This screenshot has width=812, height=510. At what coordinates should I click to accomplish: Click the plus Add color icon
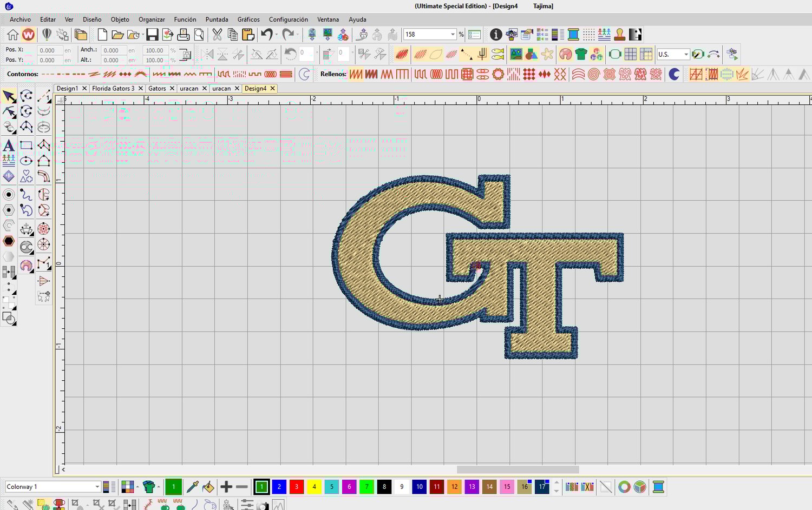(x=226, y=487)
